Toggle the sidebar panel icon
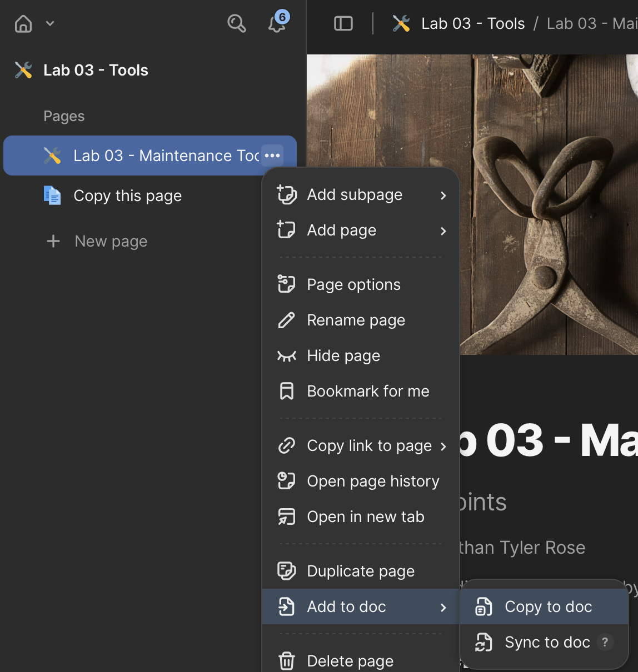Screen dimensions: 638x672 click(x=343, y=23)
